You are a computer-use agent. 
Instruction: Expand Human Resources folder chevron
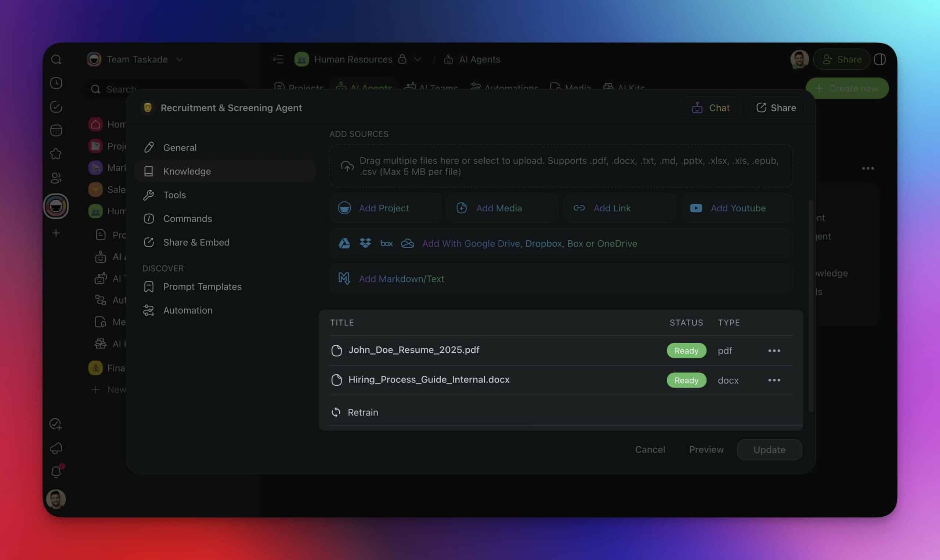pyautogui.click(x=417, y=59)
